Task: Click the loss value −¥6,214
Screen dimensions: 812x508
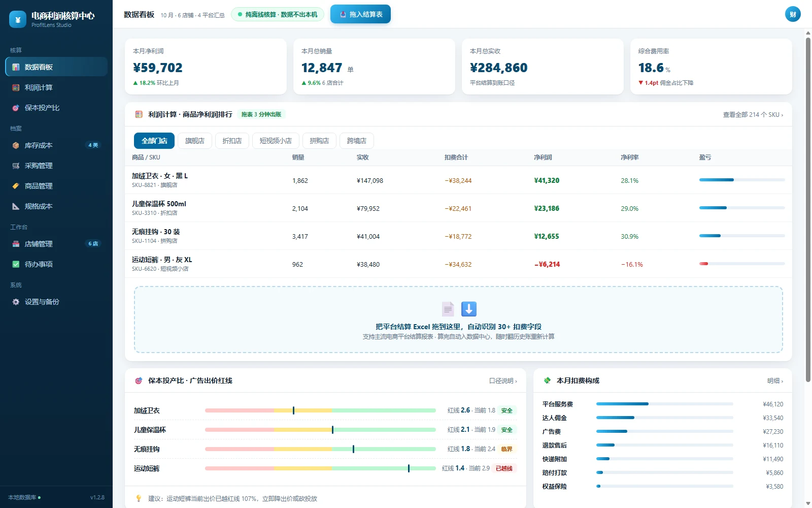Action: [547, 264]
